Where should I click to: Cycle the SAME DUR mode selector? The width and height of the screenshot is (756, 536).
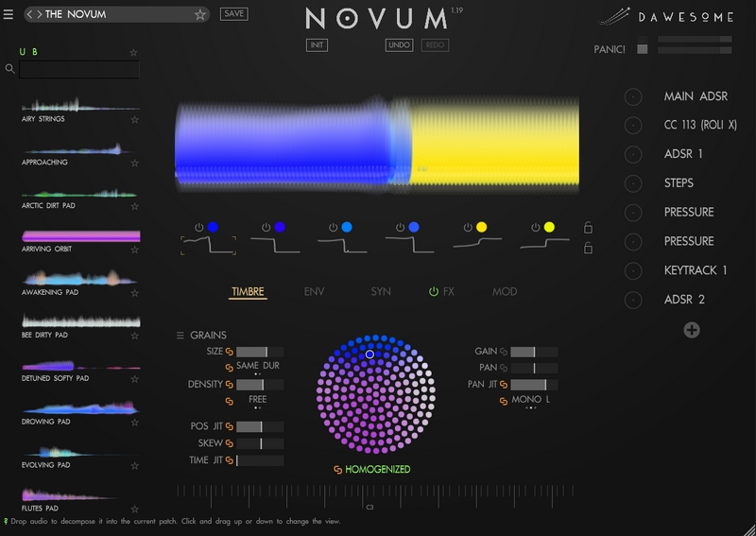click(x=257, y=366)
